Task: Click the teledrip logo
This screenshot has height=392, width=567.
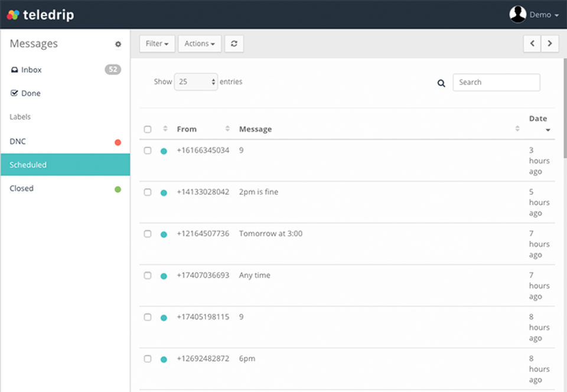Action: click(x=41, y=14)
